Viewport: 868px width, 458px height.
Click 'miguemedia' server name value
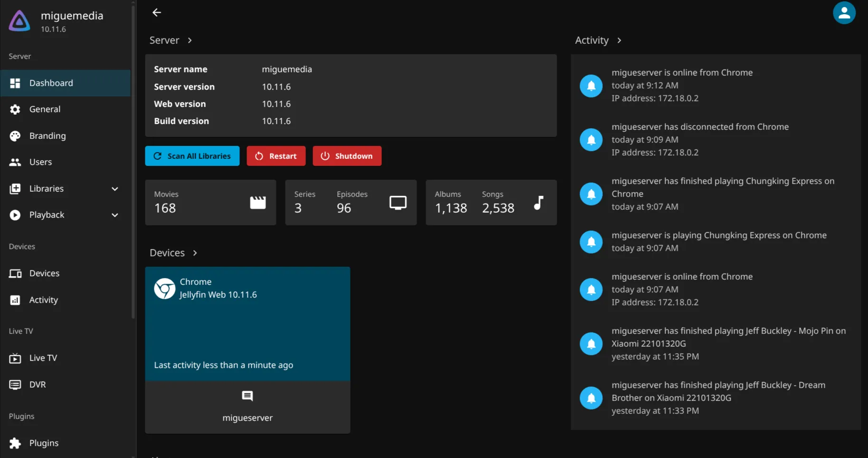[x=287, y=69]
